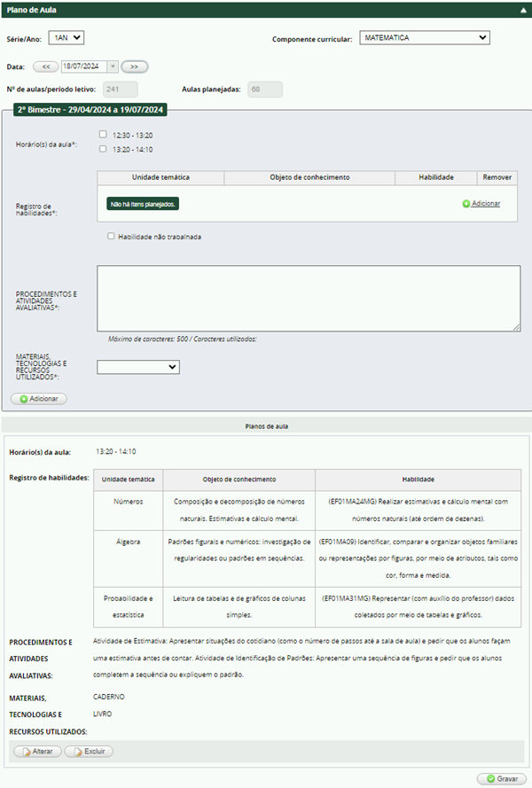Click the Remover column header
The width and height of the screenshot is (532, 788).
(x=497, y=177)
